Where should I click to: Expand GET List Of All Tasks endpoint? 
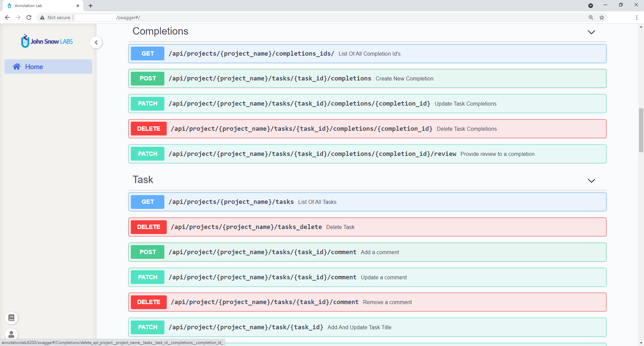[367, 202]
